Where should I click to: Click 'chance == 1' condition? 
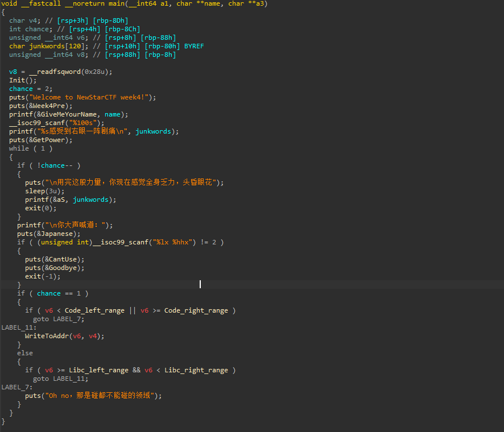click(59, 293)
